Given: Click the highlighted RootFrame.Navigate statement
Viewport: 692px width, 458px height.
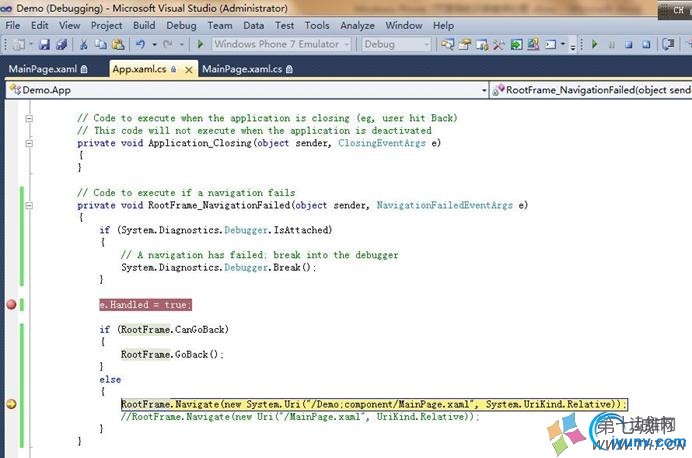Looking at the screenshot, I should [x=374, y=404].
